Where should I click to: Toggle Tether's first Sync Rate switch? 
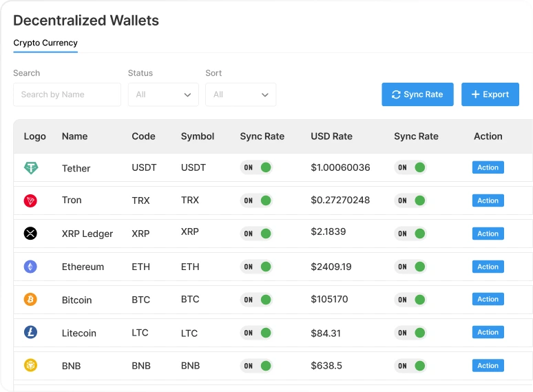click(256, 167)
